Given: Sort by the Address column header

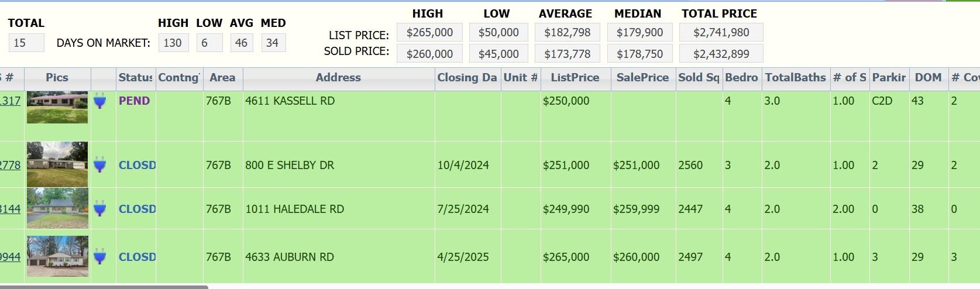Looking at the screenshot, I should 339,78.
